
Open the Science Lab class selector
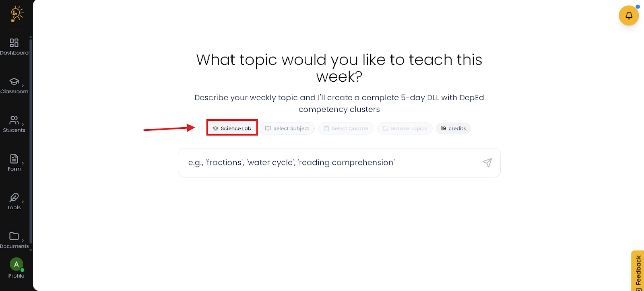coord(232,128)
